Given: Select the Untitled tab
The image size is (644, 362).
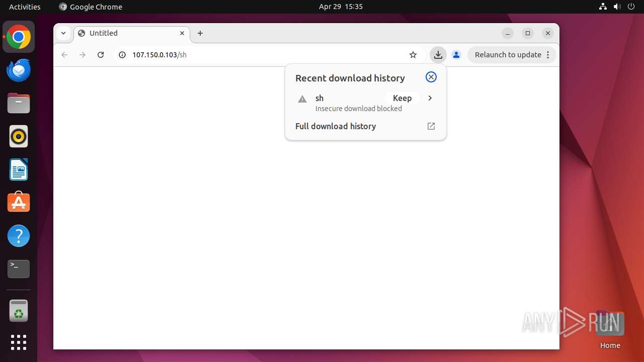Looking at the screenshot, I should point(132,33).
